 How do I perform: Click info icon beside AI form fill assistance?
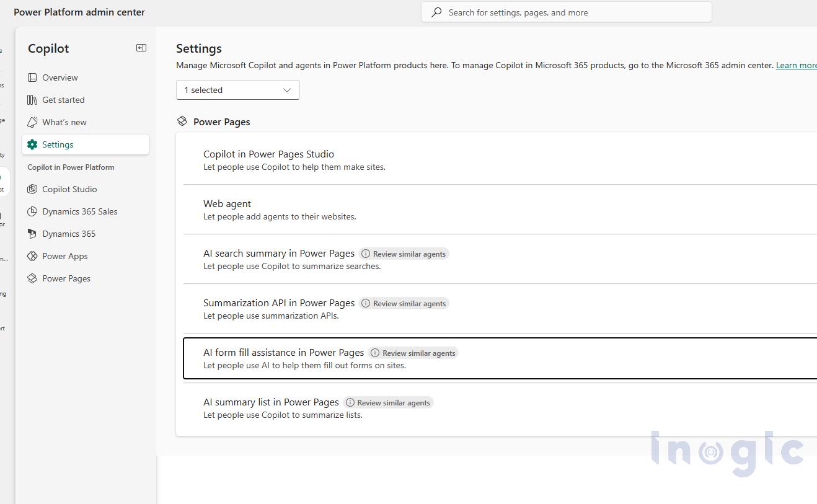click(375, 353)
